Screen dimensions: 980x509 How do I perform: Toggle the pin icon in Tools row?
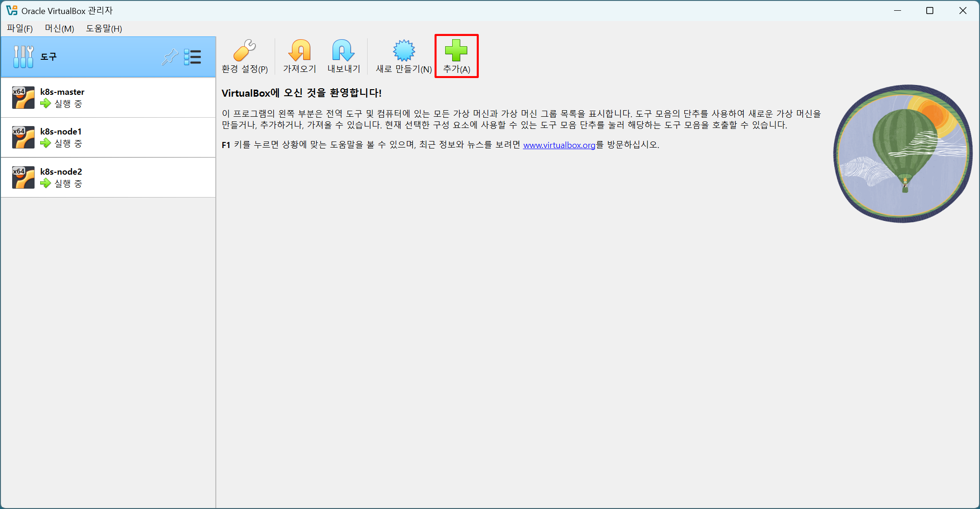click(170, 57)
